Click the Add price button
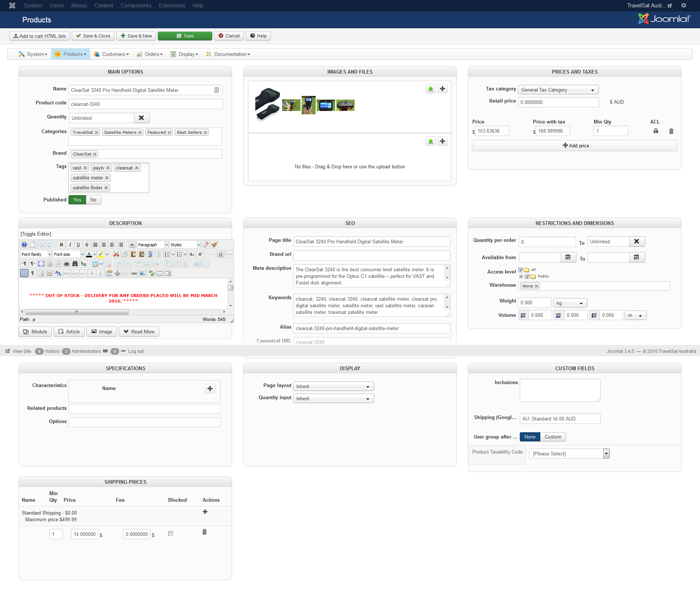The width and height of the screenshot is (700, 605). click(575, 146)
